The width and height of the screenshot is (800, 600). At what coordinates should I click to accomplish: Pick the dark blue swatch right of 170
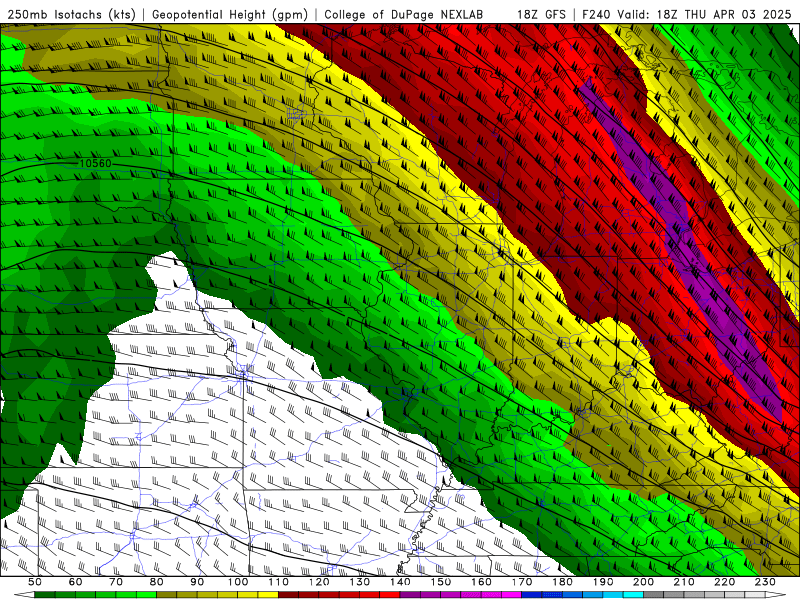tap(532, 595)
